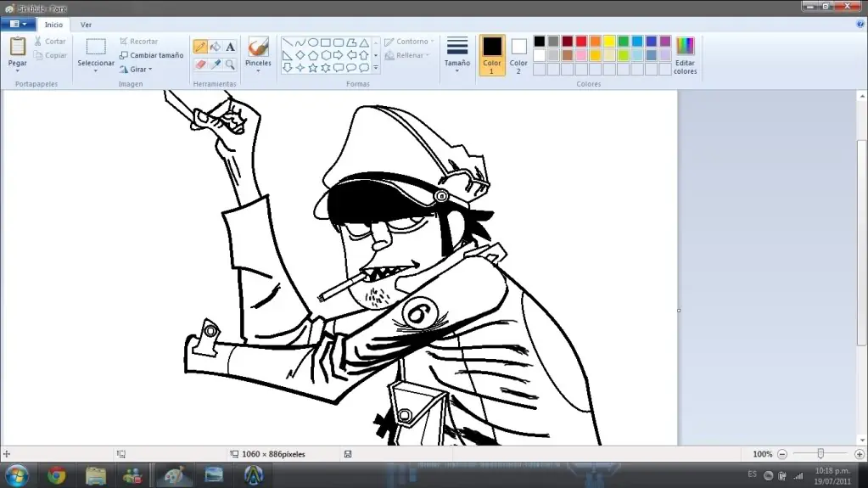Screen dimensions: 868x488
Task: Pick the yellow color swatch
Action: coord(609,42)
